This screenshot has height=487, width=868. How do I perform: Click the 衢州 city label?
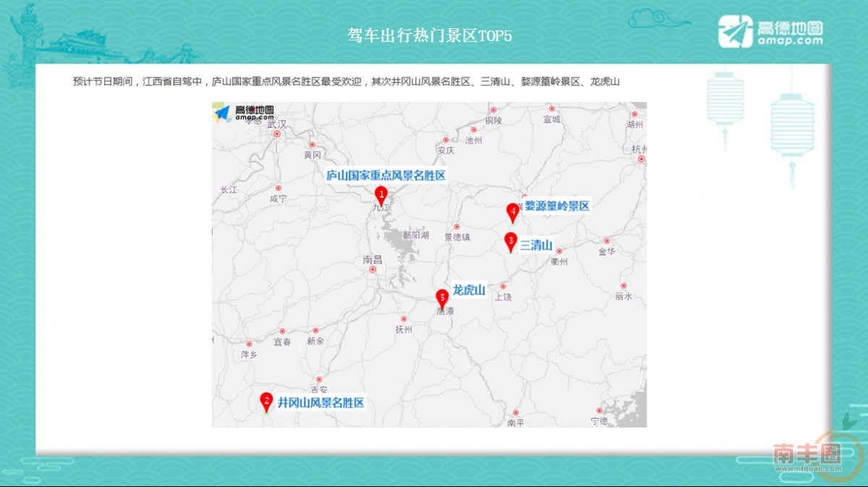click(559, 262)
